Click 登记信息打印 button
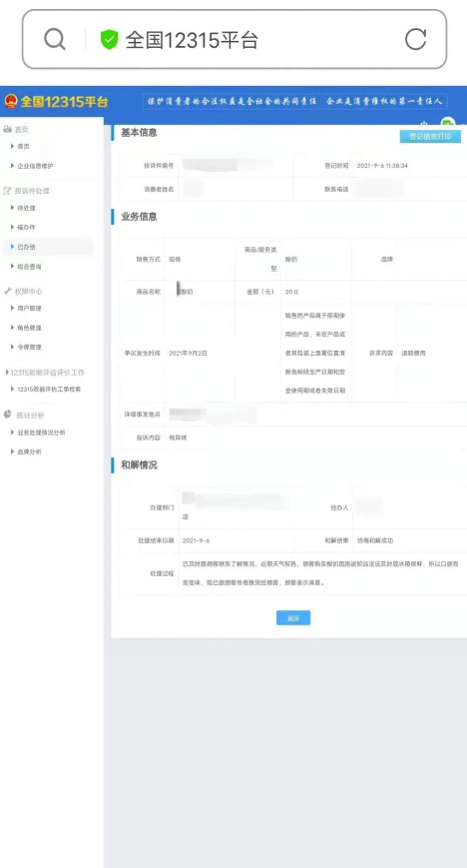The width and height of the screenshot is (467, 868). pyautogui.click(x=430, y=136)
